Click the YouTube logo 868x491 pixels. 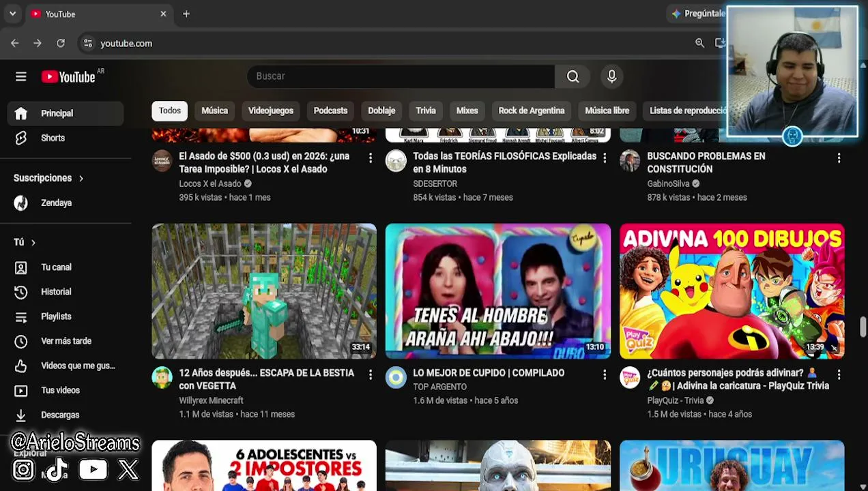(x=68, y=77)
